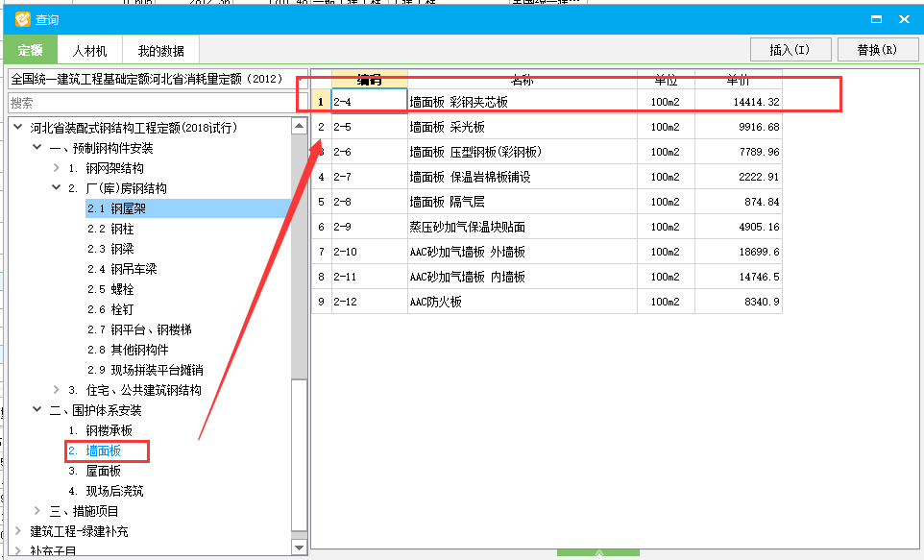Collapse the 2. 厂(库)房钢结构 node
This screenshot has width=924, height=560.
56,187
